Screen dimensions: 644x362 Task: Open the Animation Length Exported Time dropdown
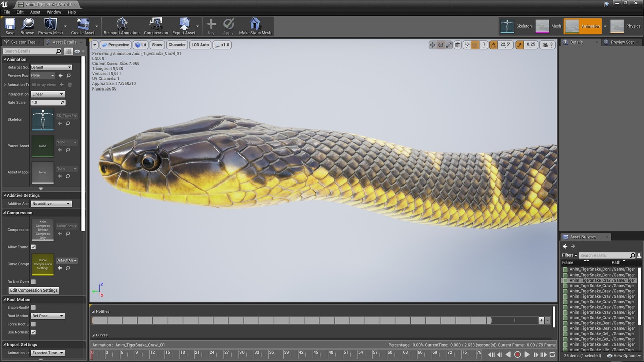point(48,353)
